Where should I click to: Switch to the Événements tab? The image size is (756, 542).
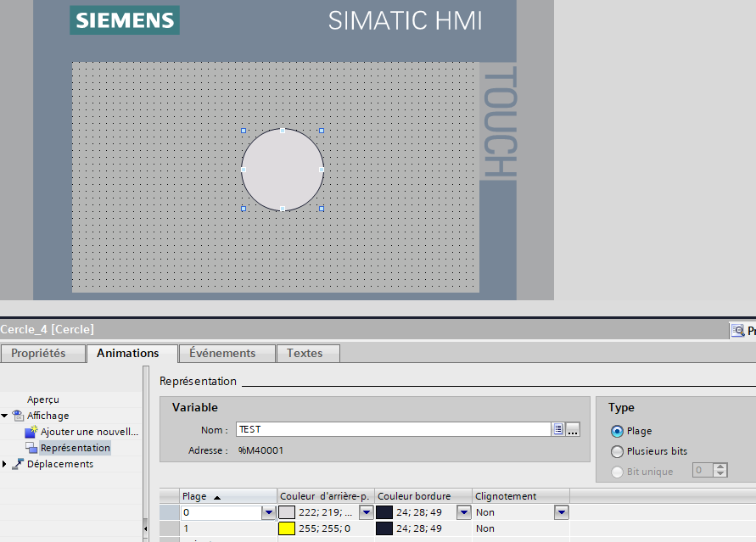(222, 353)
